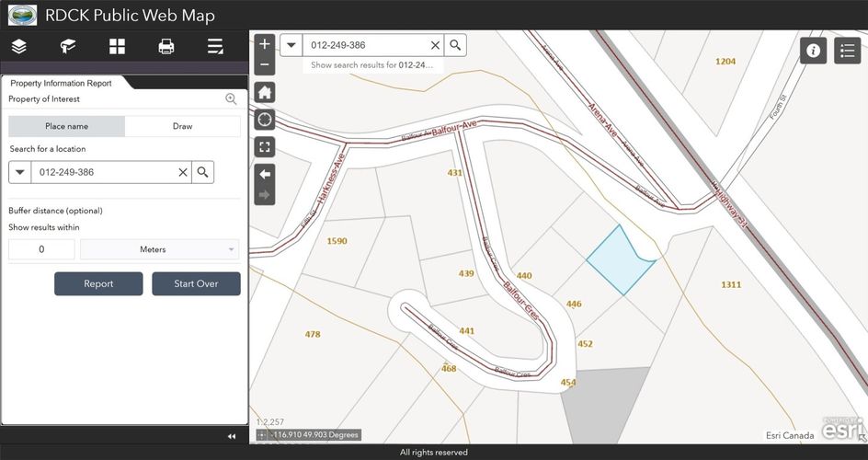Click the Print icon
The image size is (868, 460).
[x=166, y=47]
